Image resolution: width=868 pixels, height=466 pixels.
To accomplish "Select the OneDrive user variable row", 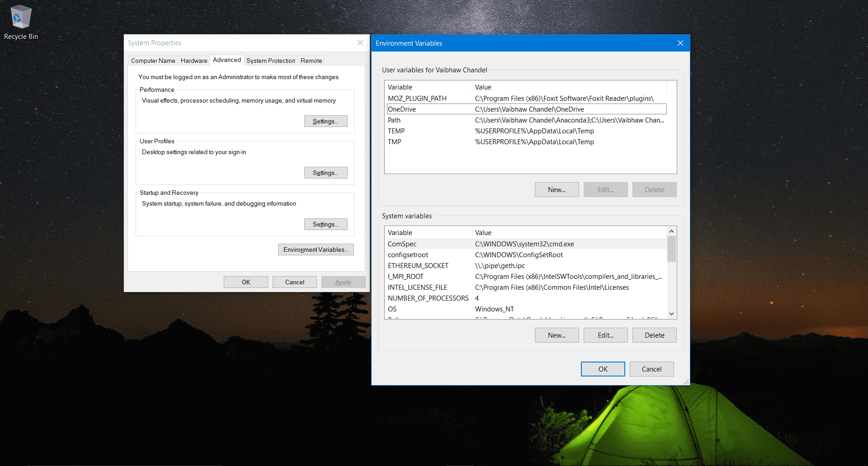I will (x=526, y=109).
